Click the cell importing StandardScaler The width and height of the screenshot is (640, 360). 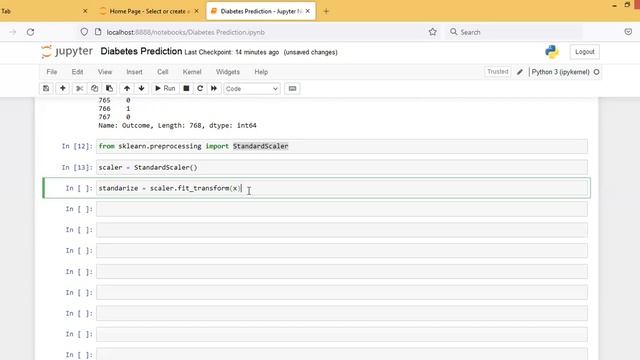click(x=342, y=146)
